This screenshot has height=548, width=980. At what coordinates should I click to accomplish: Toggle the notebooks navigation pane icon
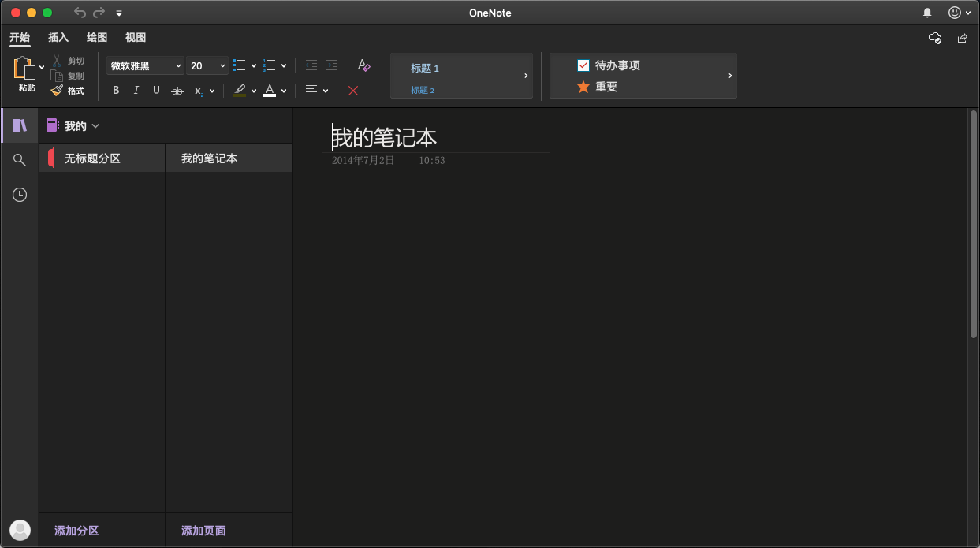pos(20,125)
